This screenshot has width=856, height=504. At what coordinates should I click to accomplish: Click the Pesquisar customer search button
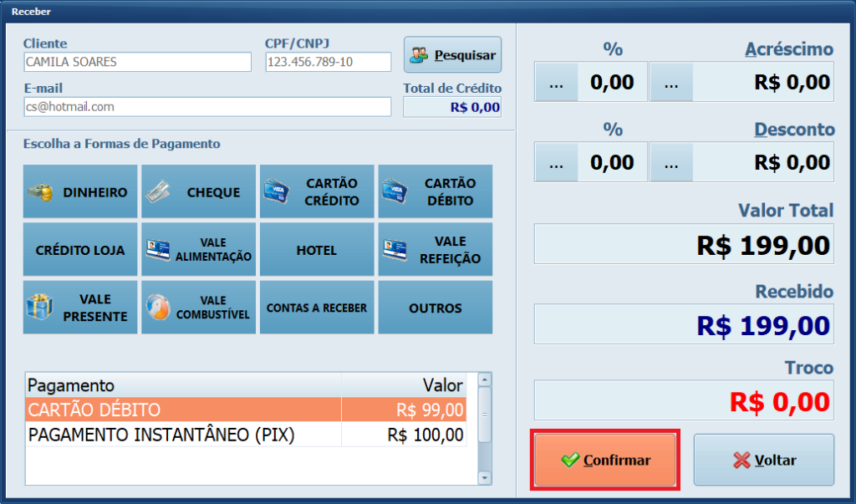pos(452,55)
